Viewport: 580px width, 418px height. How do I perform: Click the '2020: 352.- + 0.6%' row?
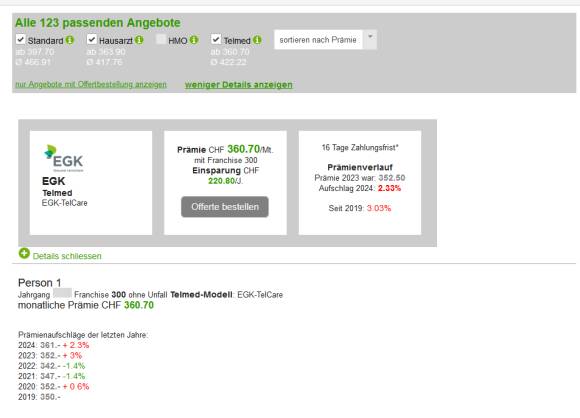tap(54, 387)
